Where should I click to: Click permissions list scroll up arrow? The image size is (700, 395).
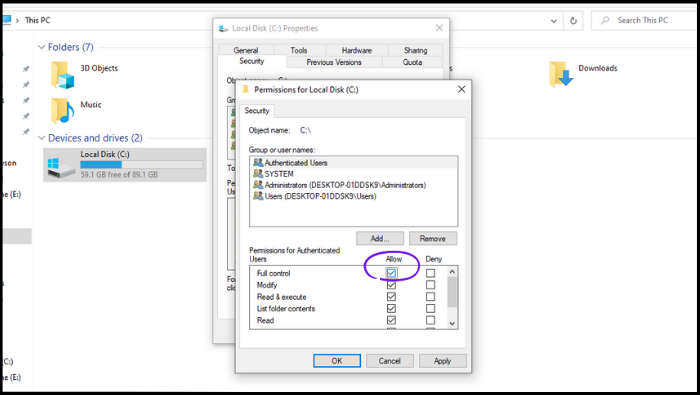(x=452, y=271)
